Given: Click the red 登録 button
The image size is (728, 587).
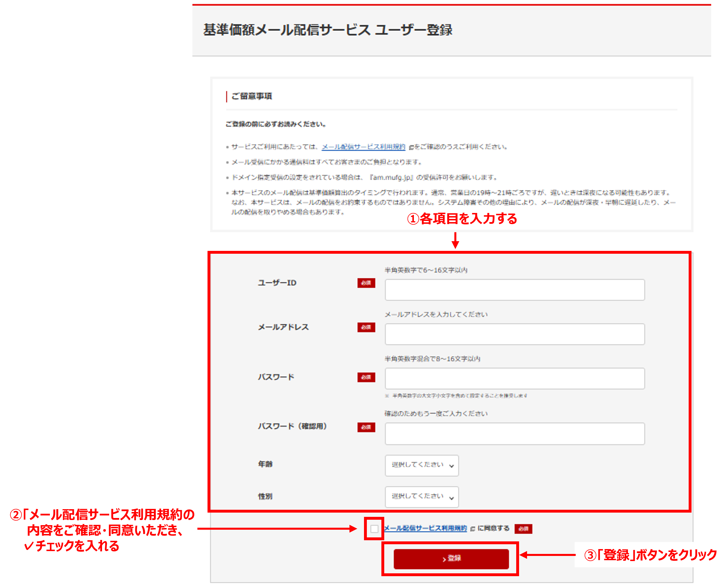Looking at the screenshot, I should (x=451, y=558).
